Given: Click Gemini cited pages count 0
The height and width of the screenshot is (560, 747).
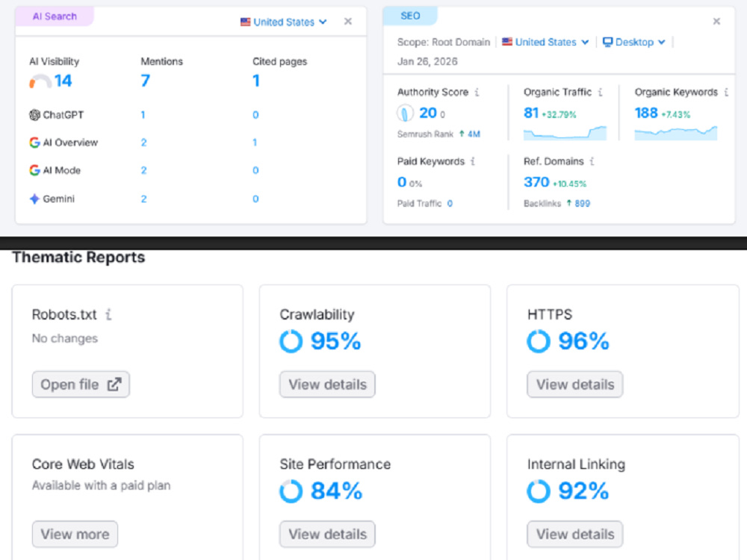Looking at the screenshot, I should click(x=255, y=199).
